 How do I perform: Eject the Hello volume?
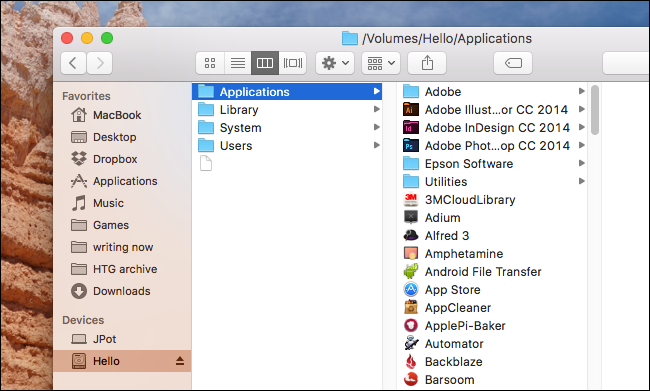(179, 361)
